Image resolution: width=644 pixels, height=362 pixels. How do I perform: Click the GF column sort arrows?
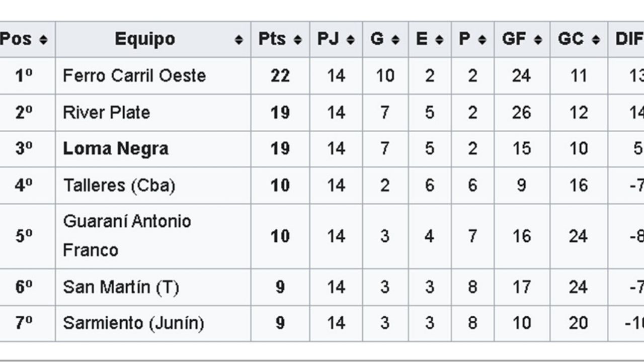(537, 39)
